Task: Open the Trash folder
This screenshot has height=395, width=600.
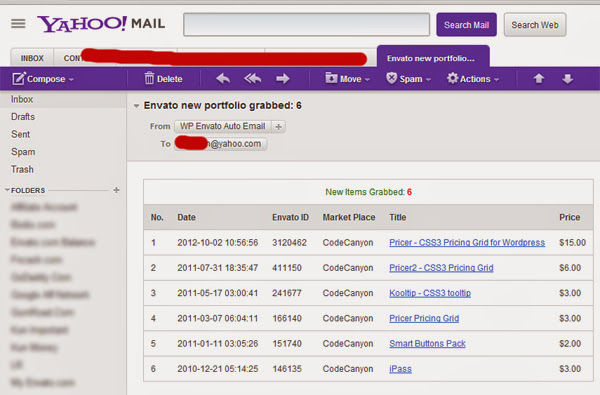Action: point(22,169)
